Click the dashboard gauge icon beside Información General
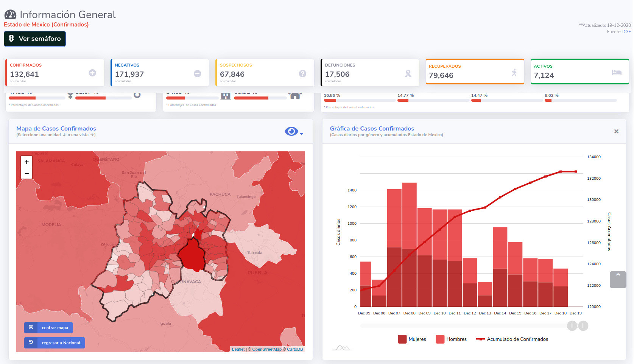Viewport: 634px width, 364px height. coord(10,14)
